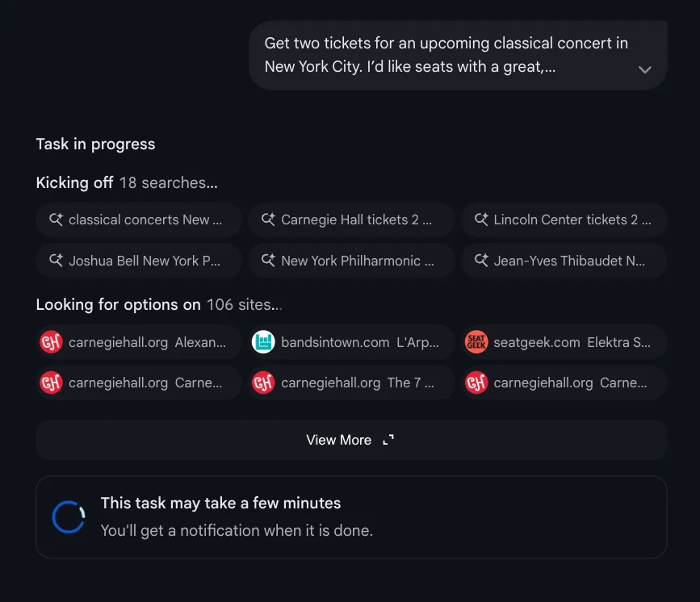Screen dimensions: 700x602
Task: Open the New York Philharmonic search chip
Action: click(351, 261)
